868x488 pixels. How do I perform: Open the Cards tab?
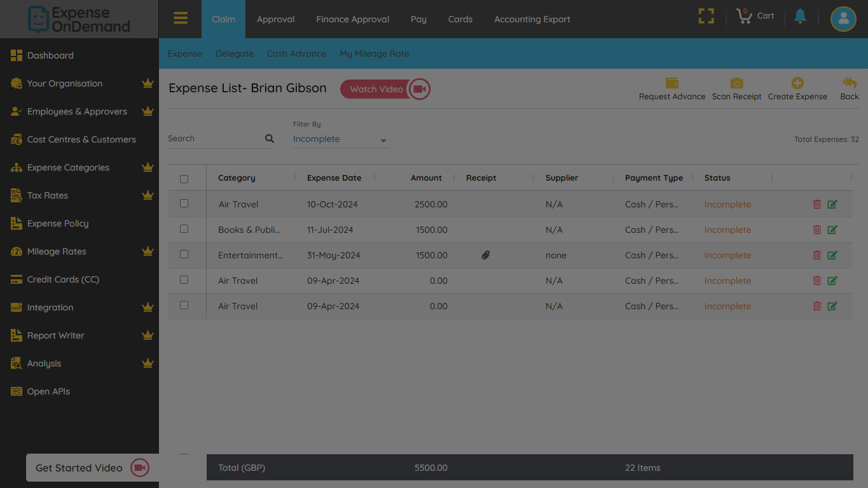click(x=460, y=19)
